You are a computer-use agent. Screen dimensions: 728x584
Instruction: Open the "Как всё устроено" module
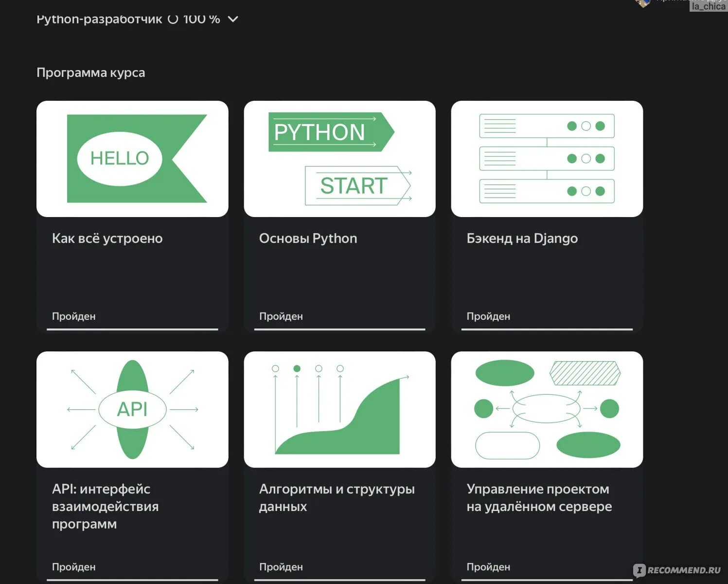pyautogui.click(x=107, y=238)
